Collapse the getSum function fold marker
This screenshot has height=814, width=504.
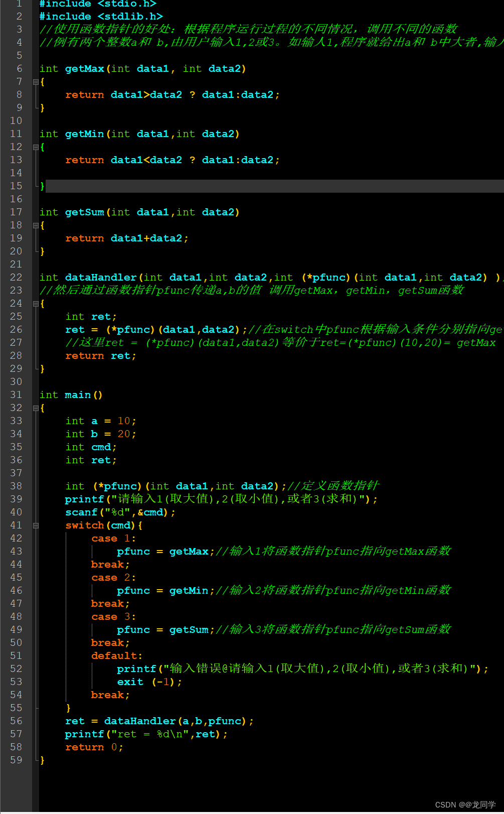click(36, 225)
